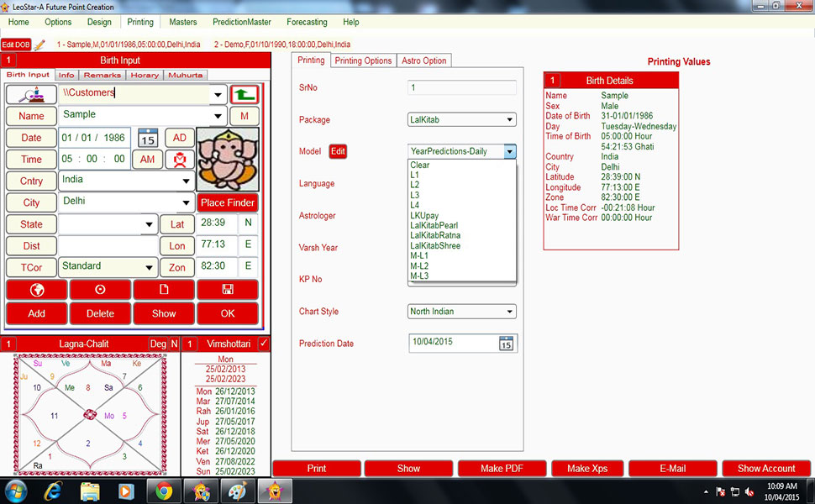Choose Clear in the Model list
The width and height of the screenshot is (815, 504).
(419, 165)
